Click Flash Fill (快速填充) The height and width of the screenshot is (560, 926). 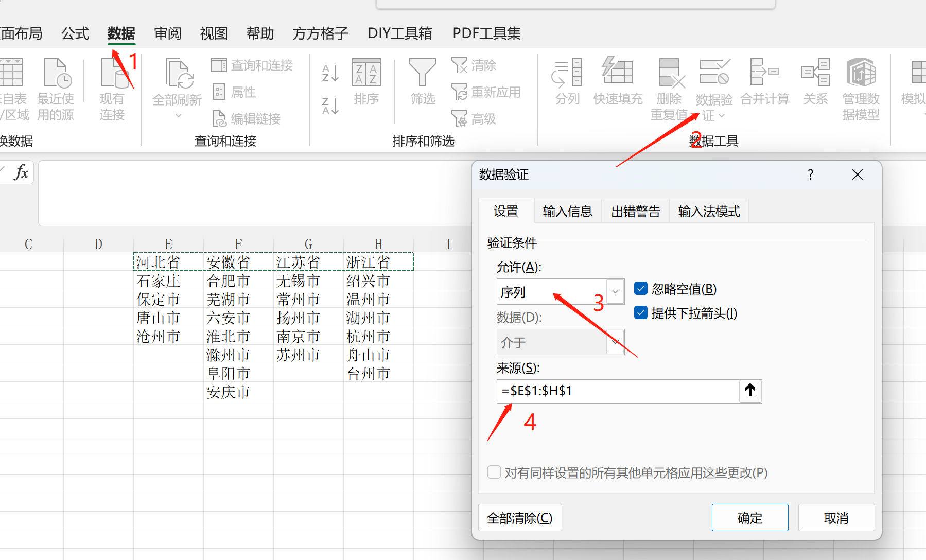pyautogui.click(x=618, y=81)
